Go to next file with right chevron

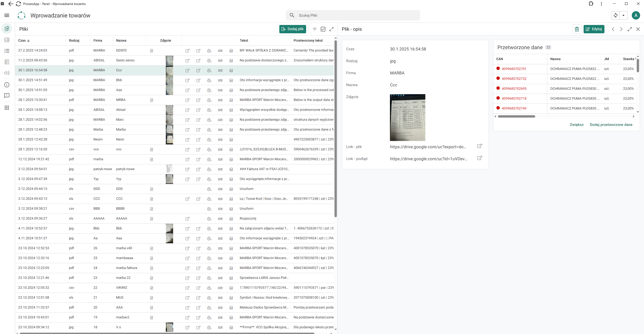(621, 29)
